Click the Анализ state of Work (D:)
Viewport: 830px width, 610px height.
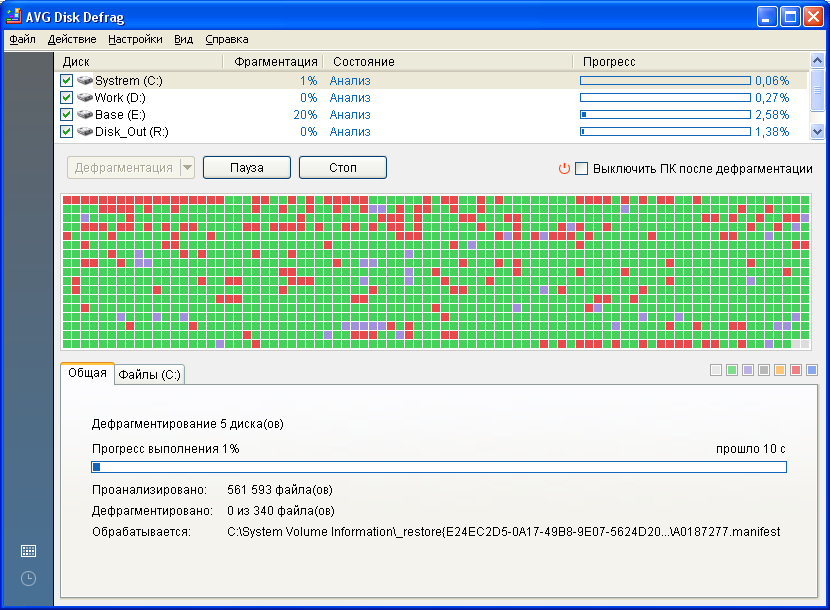click(x=350, y=97)
